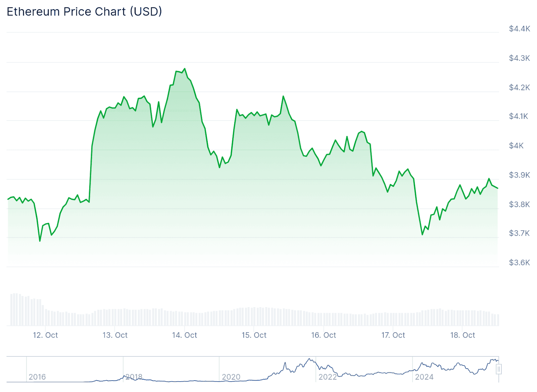537x392 pixels.
Task: Click the 2016 label in range navigator
Action: point(37,377)
